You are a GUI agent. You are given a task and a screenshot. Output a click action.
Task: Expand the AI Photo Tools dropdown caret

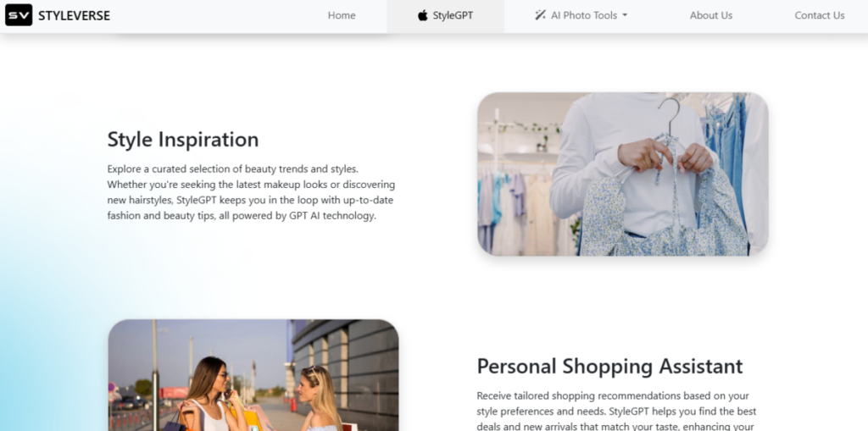(625, 15)
